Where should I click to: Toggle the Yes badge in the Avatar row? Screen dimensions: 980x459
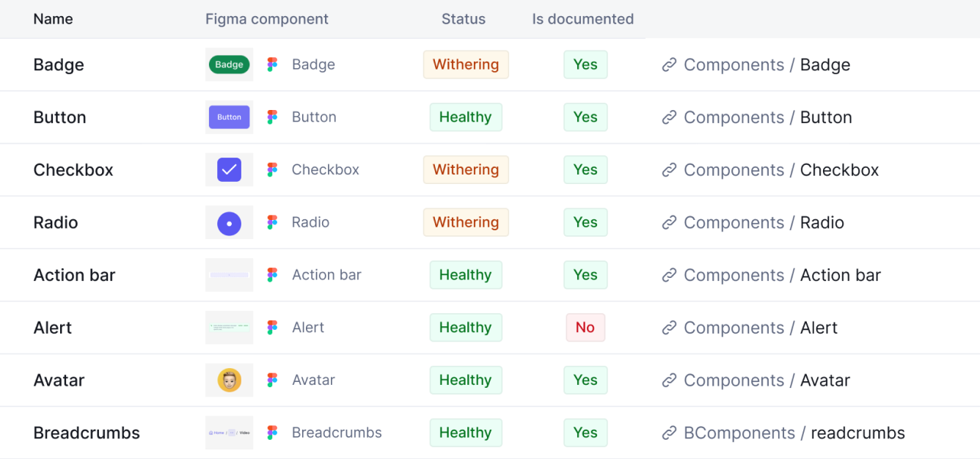pyautogui.click(x=585, y=380)
